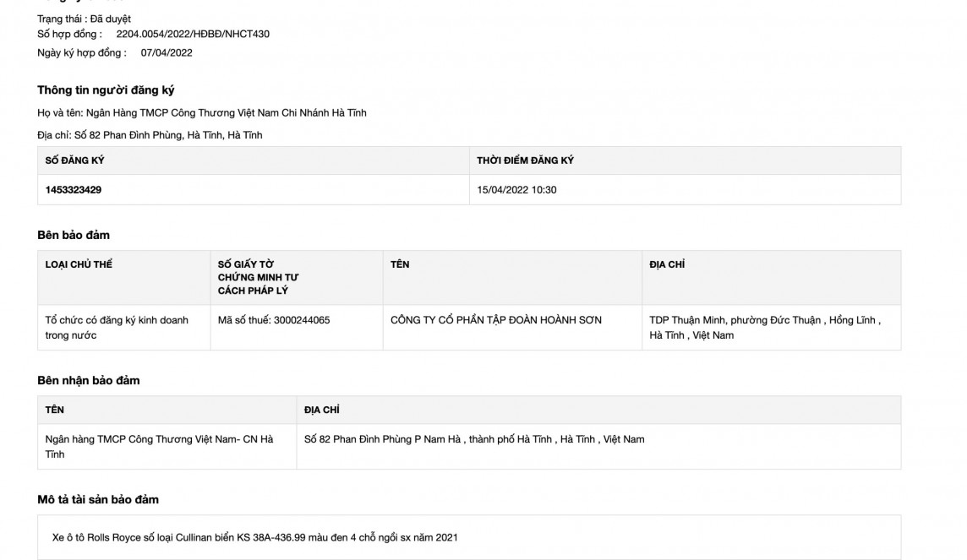Select the Bên nhận bảo đảm heading
Viewport: 967px width, 560px height.
pos(89,380)
